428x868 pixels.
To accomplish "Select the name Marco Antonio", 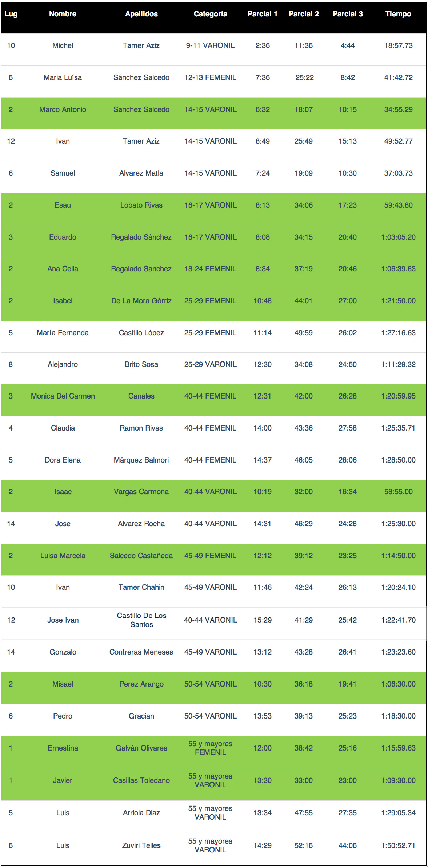I will click(x=63, y=109).
